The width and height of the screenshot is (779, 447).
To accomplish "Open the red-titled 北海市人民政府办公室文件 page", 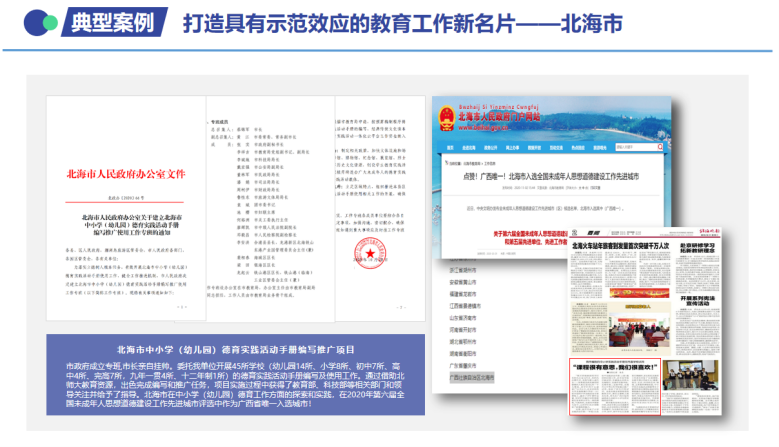I will pyautogui.click(x=126, y=208).
